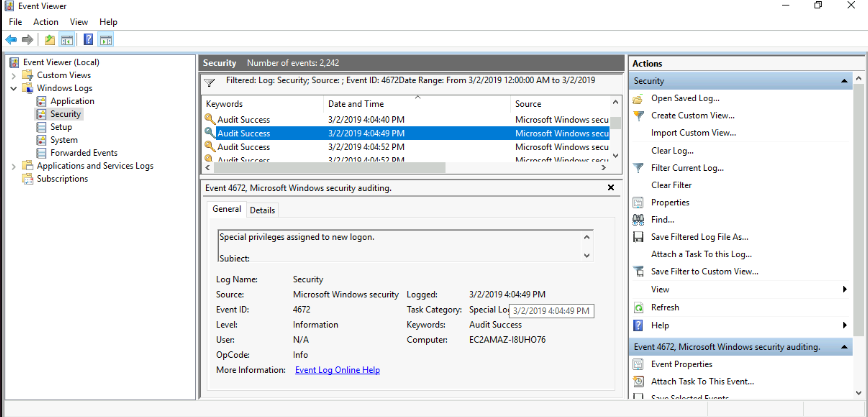Click the Event Viewer (Local) root icon

[14, 62]
